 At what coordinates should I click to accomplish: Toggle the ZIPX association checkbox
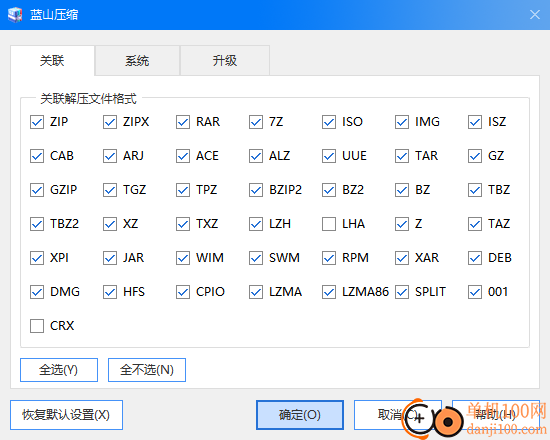click(x=110, y=122)
